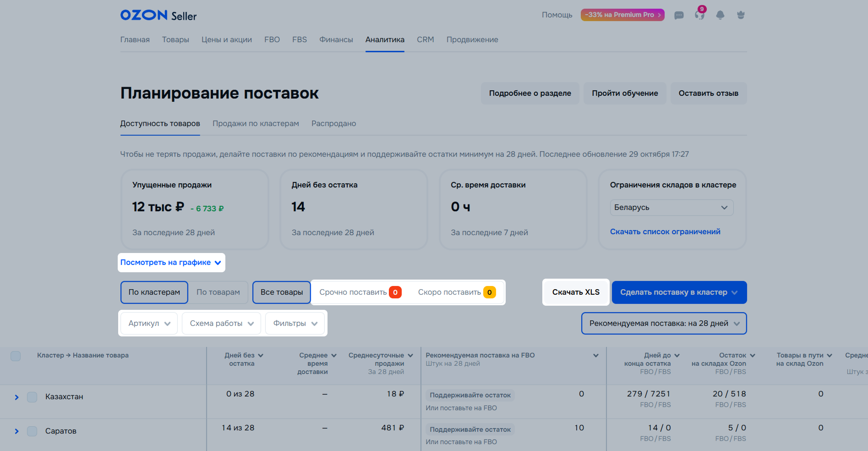Sort by 'Товары в пути' column arrow
The height and width of the screenshot is (451, 868).
[830, 356]
